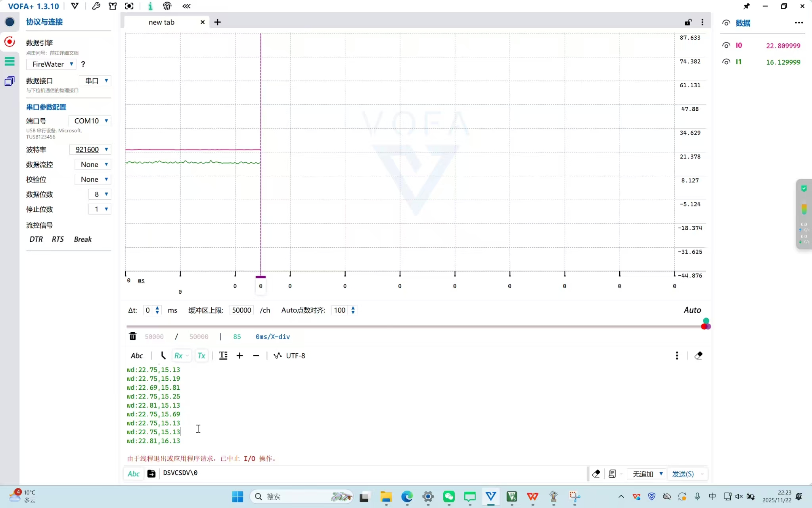Viewport: 812px width, 508px height.
Task: Add a new tab with plus button
Action: point(218,22)
